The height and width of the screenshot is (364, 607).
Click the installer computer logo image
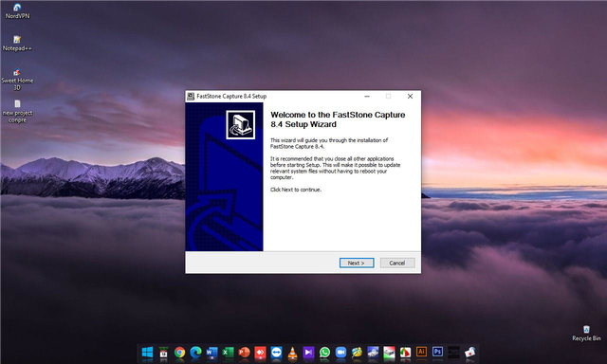(240, 124)
